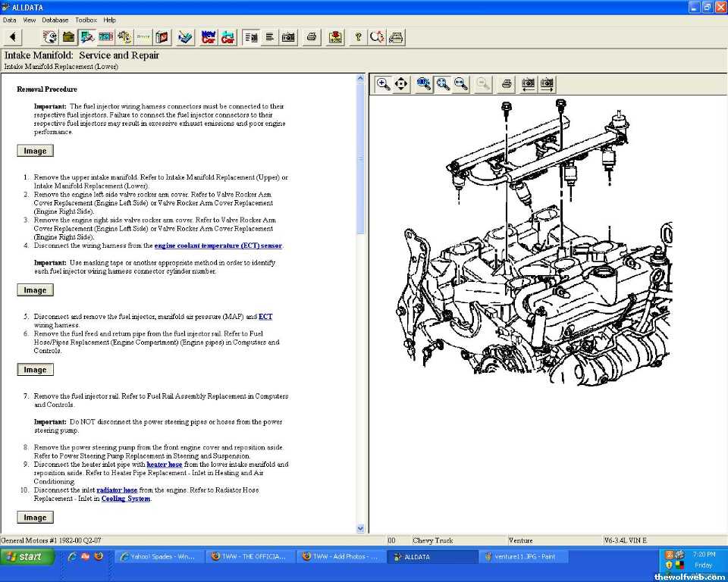Open the engine coolant temperature (ECT) sensor link
Screen dimensions: 728x582
(218, 246)
